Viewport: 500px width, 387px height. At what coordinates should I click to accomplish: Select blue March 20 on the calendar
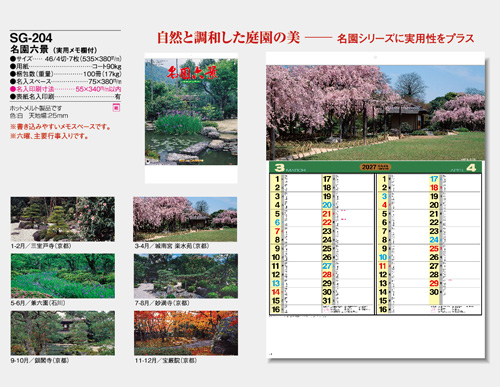327,205
